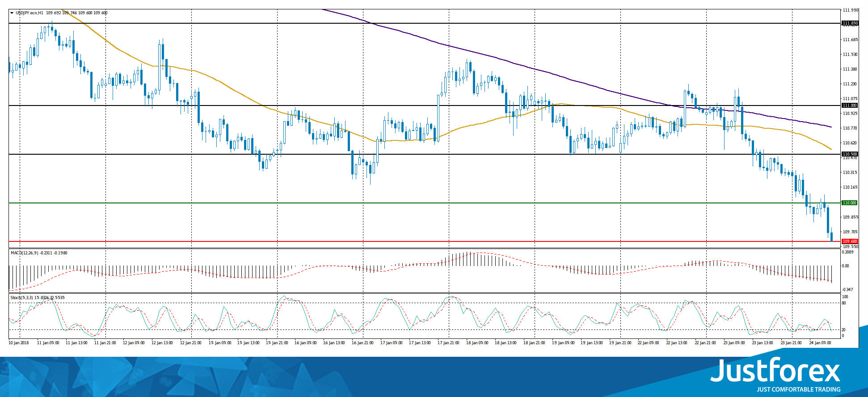Click the 0.2089 MACD scale value

848,252
